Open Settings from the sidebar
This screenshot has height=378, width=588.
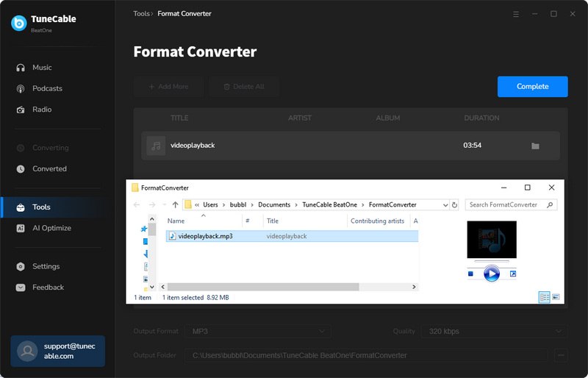pyautogui.click(x=46, y=266)
